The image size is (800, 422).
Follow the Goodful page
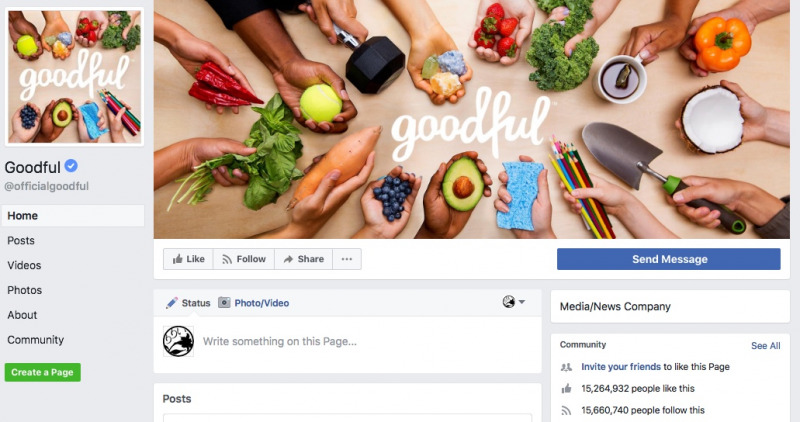[244, 259]
